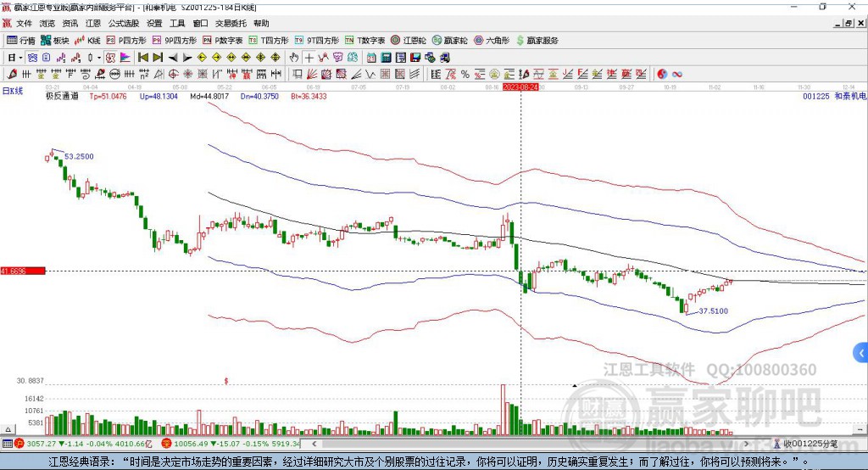Screen dimensions: 868x470
Task: Select the red pen drawing tool
Action: 12,75
